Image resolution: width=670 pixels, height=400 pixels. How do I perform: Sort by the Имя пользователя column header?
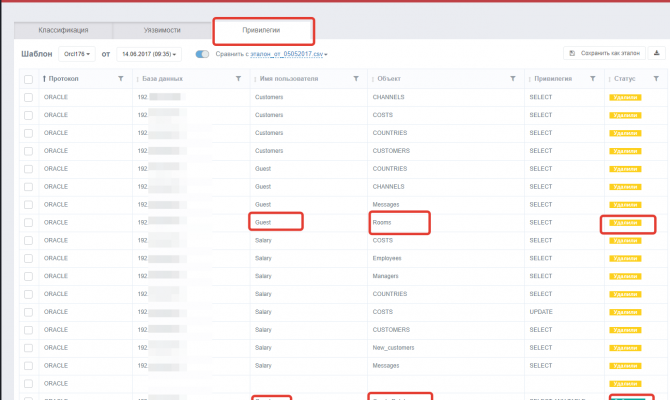tap(289, 79)
